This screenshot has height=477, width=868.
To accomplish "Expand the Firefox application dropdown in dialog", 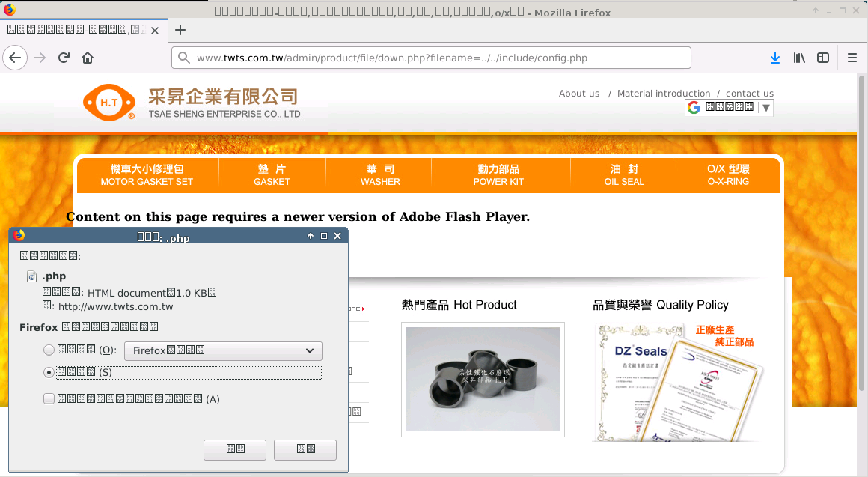I will (x=223, y=350).
